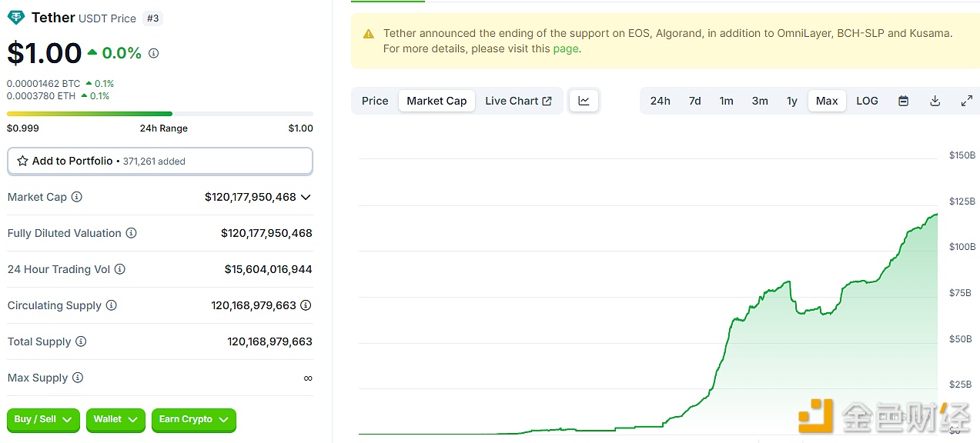Open the calendar date range picker
980x443 pixels.
[x=903, y=101]
